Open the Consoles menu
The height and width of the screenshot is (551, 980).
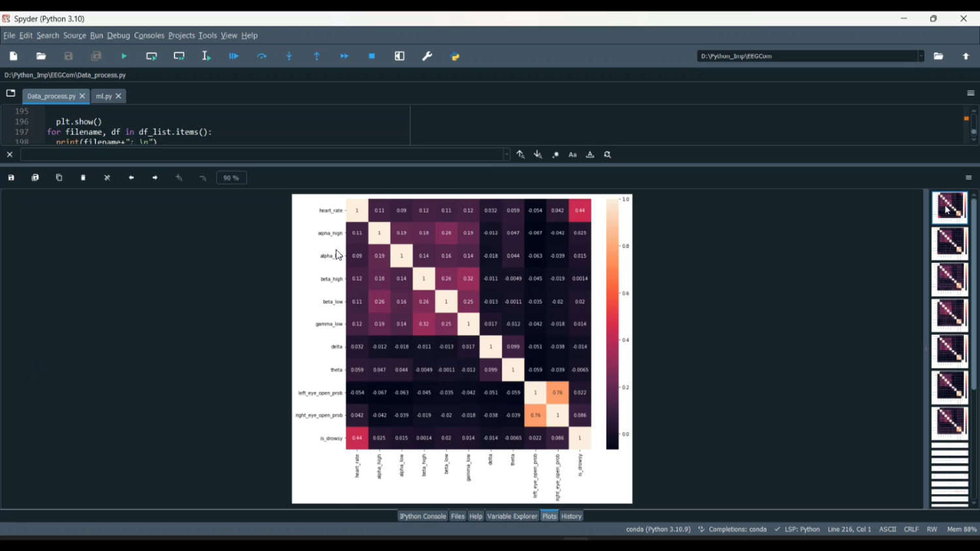coord(149,36)
